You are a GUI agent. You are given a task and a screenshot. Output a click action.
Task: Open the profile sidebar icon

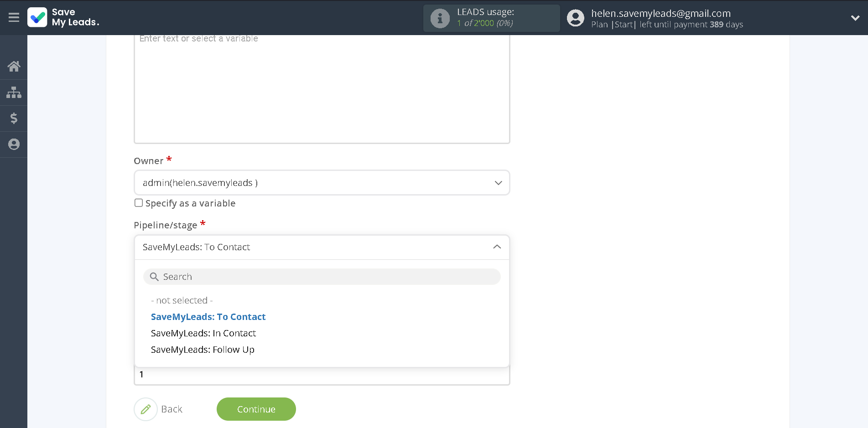[14, 144]
